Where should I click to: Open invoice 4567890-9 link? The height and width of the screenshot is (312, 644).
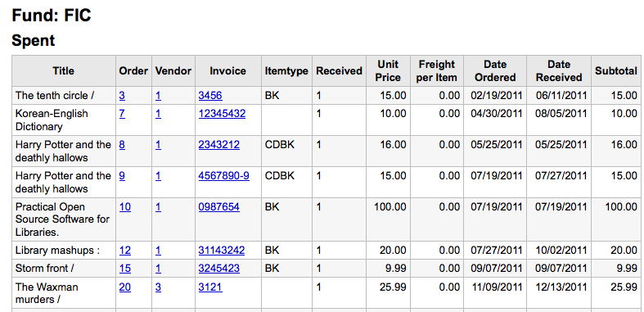coord(224,176)
